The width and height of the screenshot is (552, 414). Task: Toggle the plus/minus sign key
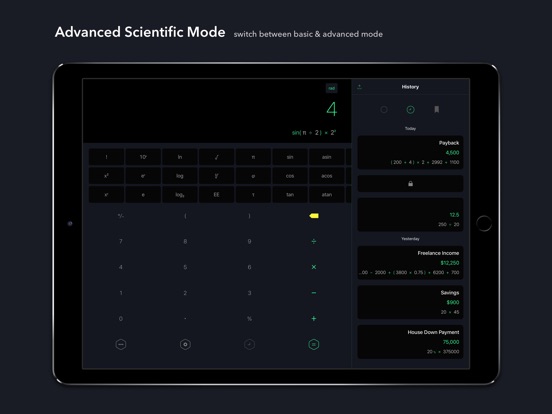(x=121, y=216)
